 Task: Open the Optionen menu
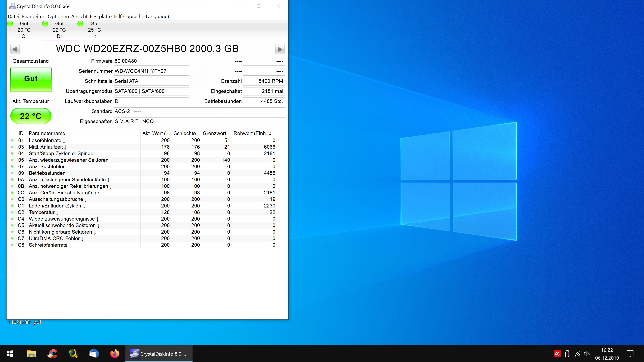point(58,16)
